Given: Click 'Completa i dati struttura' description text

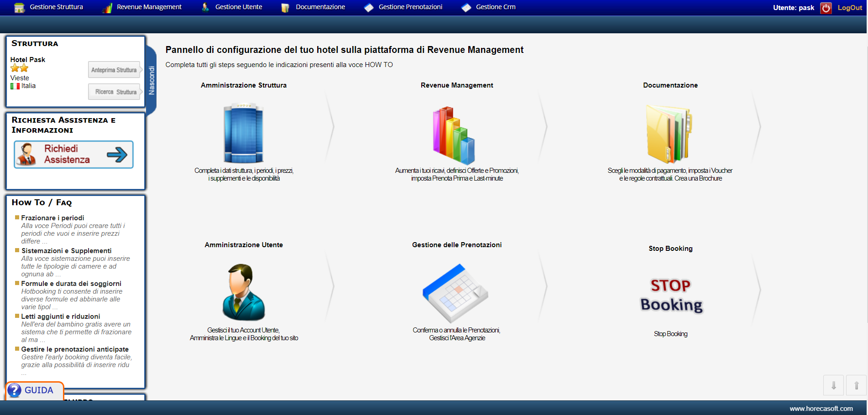Looking at the screenshot, I should point(244,174).
